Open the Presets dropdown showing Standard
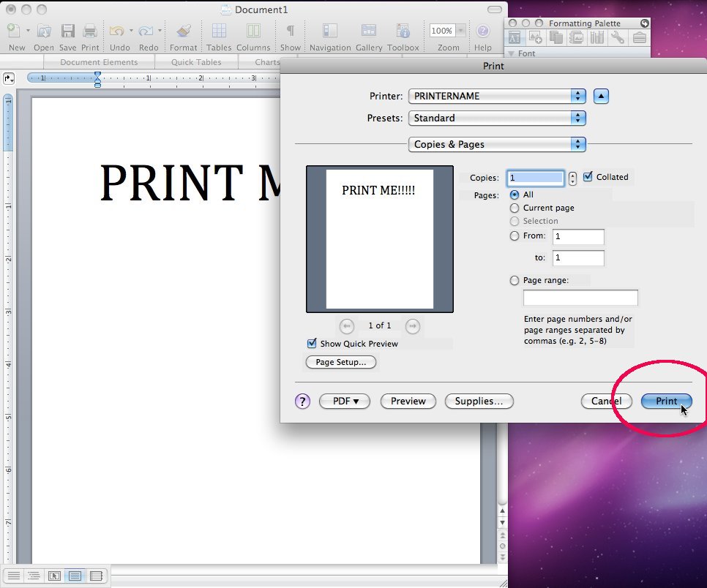707x588 pixels. tap(496, 117)
